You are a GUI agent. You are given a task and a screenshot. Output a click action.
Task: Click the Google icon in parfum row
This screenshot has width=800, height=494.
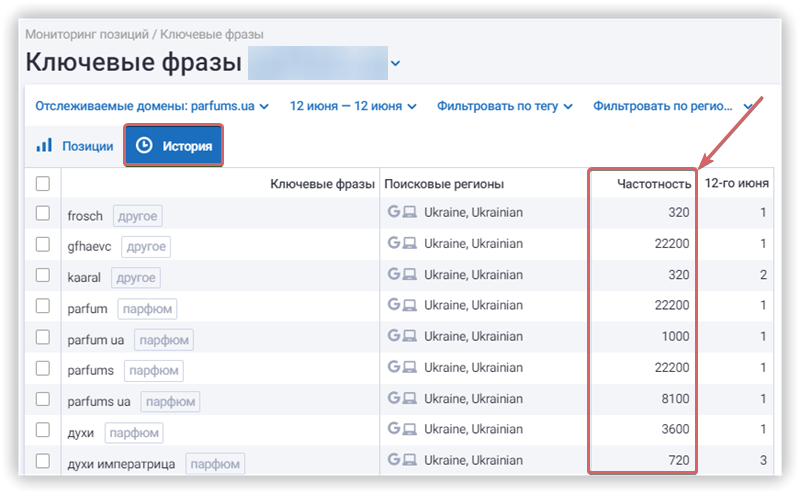[x=393, y=304]
